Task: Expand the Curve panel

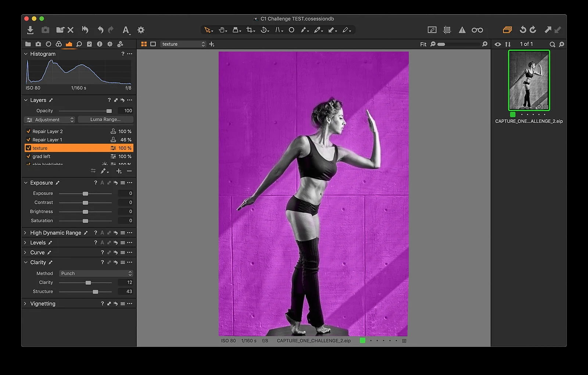Action: click(x=25, y=253)
